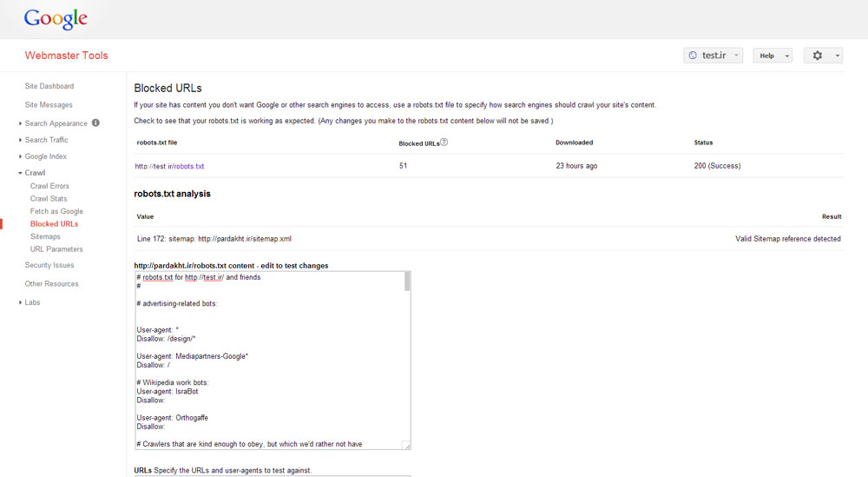Click the arrow beside the gear icon
Viewport: 868px width, 477px height.
837,56
